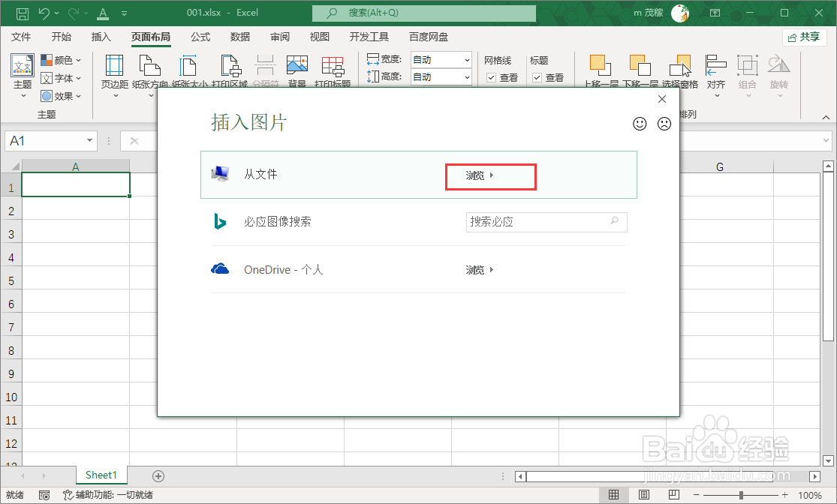Click the Undo arrow icon

44,13
